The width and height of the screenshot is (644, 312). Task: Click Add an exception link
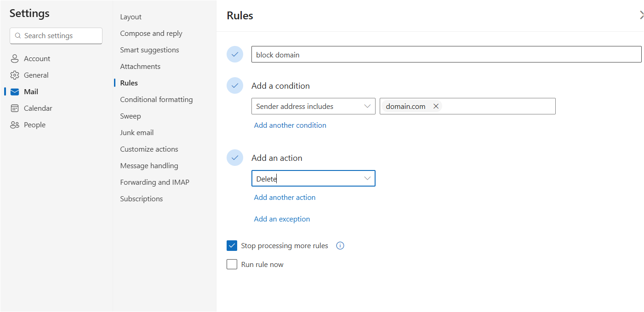(282, 219)
